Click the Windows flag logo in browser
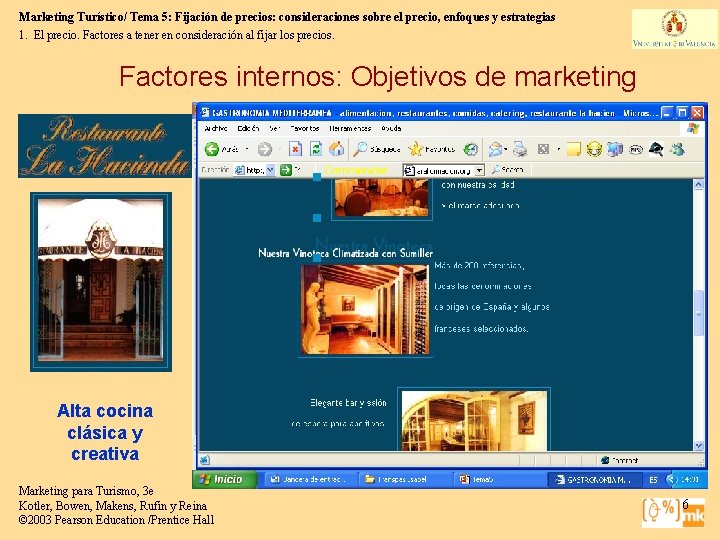The width and height of the screenshot is (720, 540). point(693,129)
